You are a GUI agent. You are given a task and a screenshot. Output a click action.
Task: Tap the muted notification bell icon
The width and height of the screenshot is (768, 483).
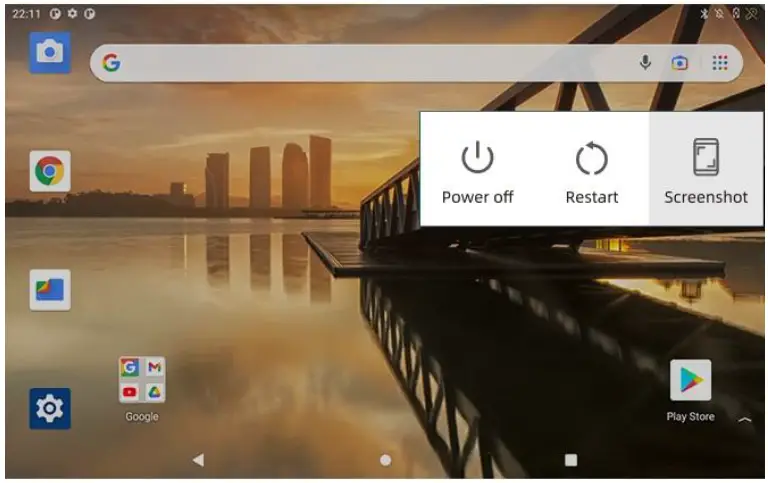coord(719,13)
